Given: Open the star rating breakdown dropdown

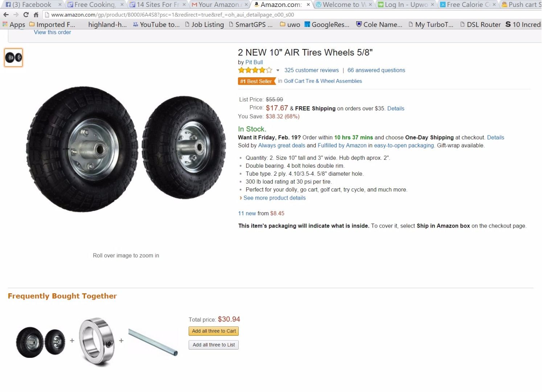Looking at the screenshot, I should [278, 70].
